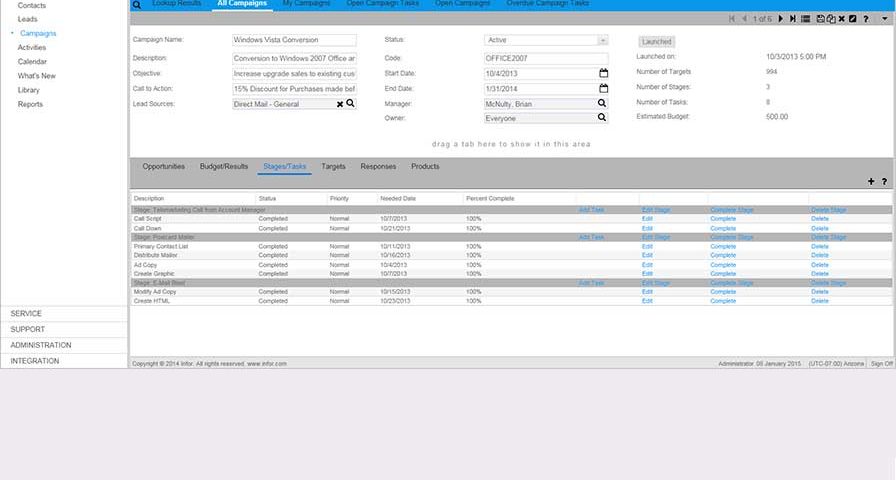Select the Budget/Results tab
896x480 pixels.
(x=223, y=166)
